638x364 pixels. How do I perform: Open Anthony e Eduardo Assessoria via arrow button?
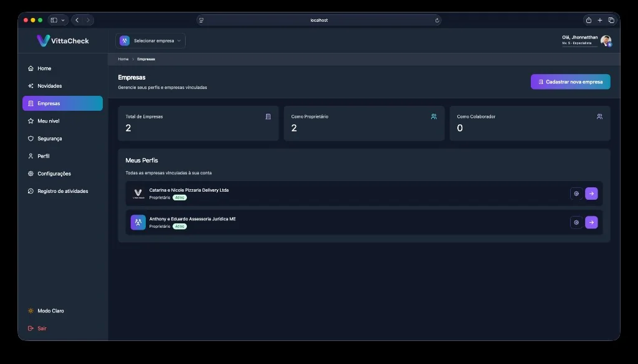coord(591,223)
